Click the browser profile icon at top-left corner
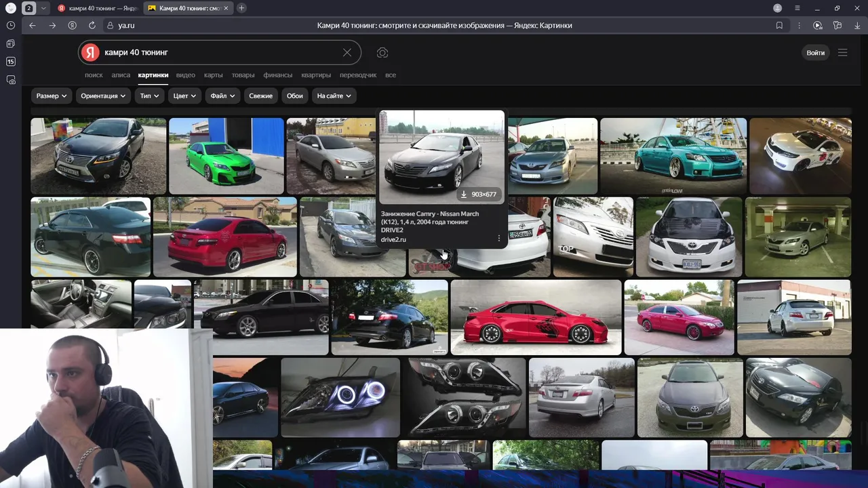Screen dimensions: 868x488 [x=11, y=8]
